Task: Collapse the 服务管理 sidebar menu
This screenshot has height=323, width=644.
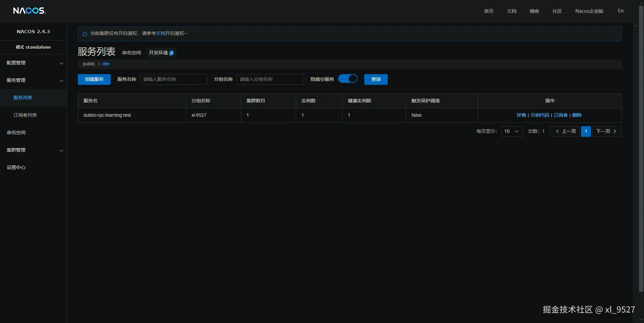Action: [34, 80]
